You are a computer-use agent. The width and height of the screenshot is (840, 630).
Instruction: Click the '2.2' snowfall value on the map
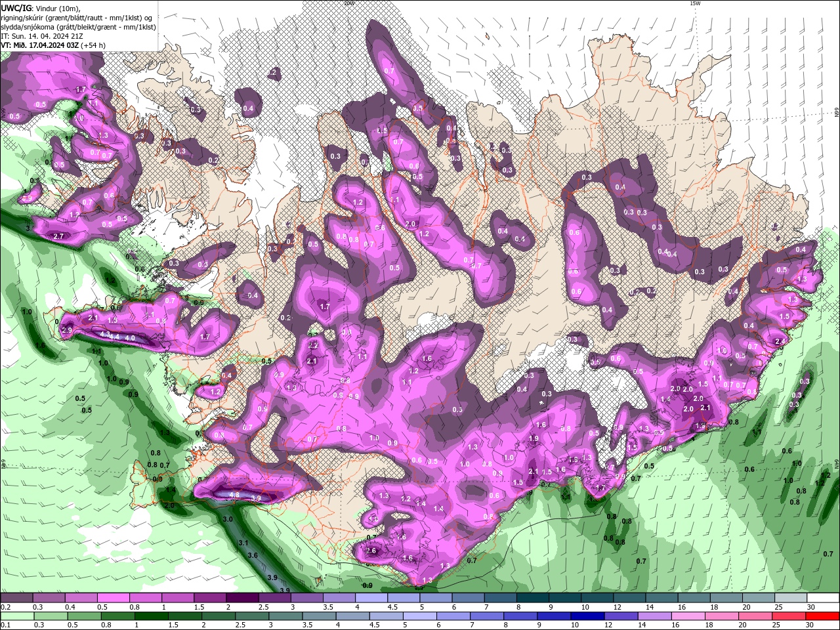(x=312, y=345)
